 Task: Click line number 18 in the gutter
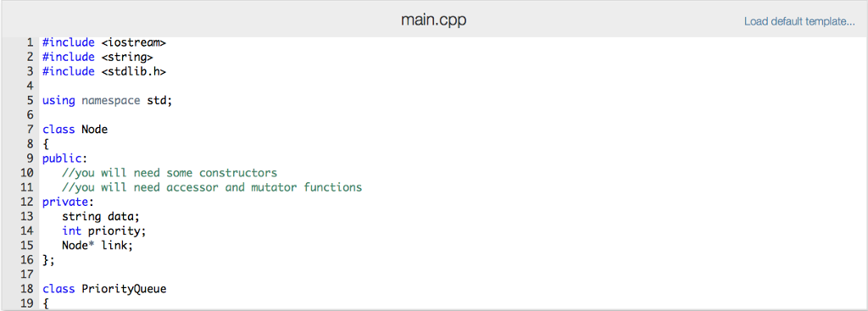[x=26, y=289]
